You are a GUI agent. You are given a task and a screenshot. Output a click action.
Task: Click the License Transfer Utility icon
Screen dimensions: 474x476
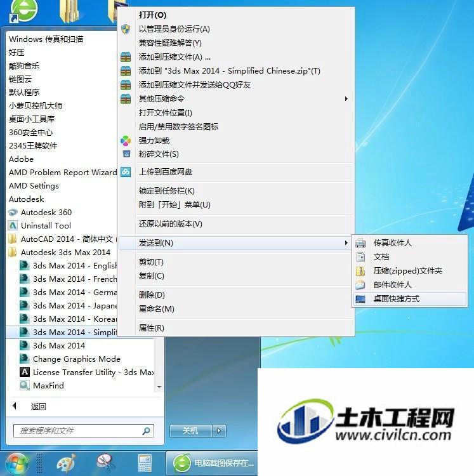(24, 372)
